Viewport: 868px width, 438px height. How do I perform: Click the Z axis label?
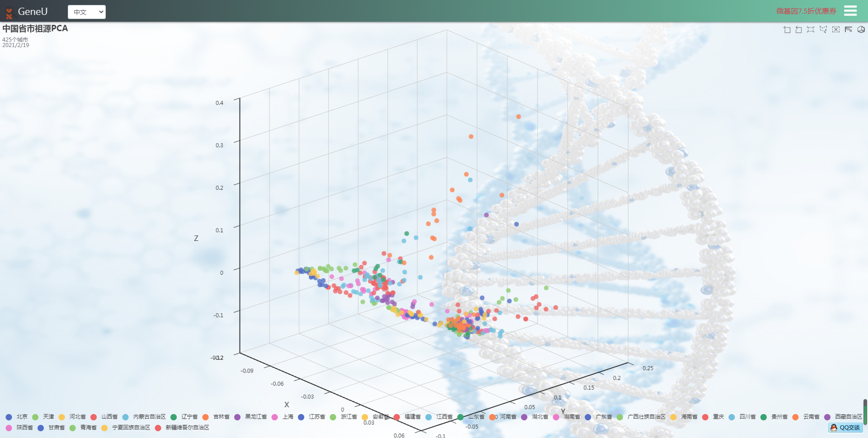196,238
